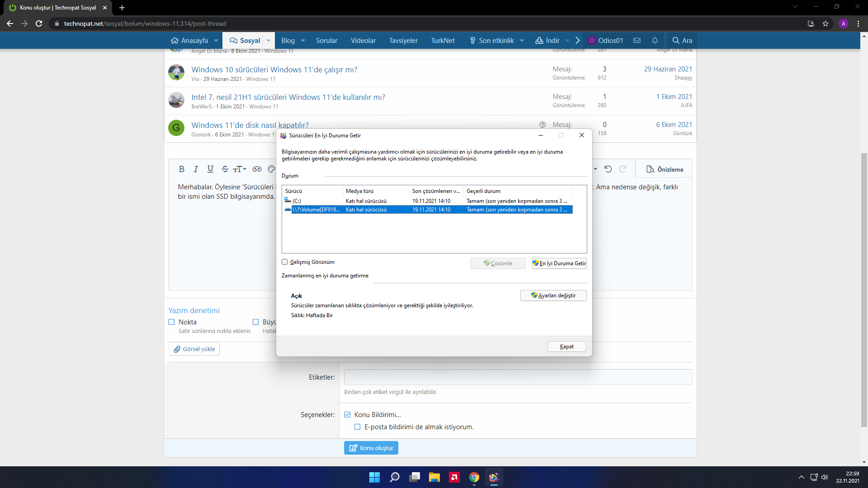Click the En İyi Duruma Getir button
This screenshot has width=868, height=488.
click(x=559, y=263)
